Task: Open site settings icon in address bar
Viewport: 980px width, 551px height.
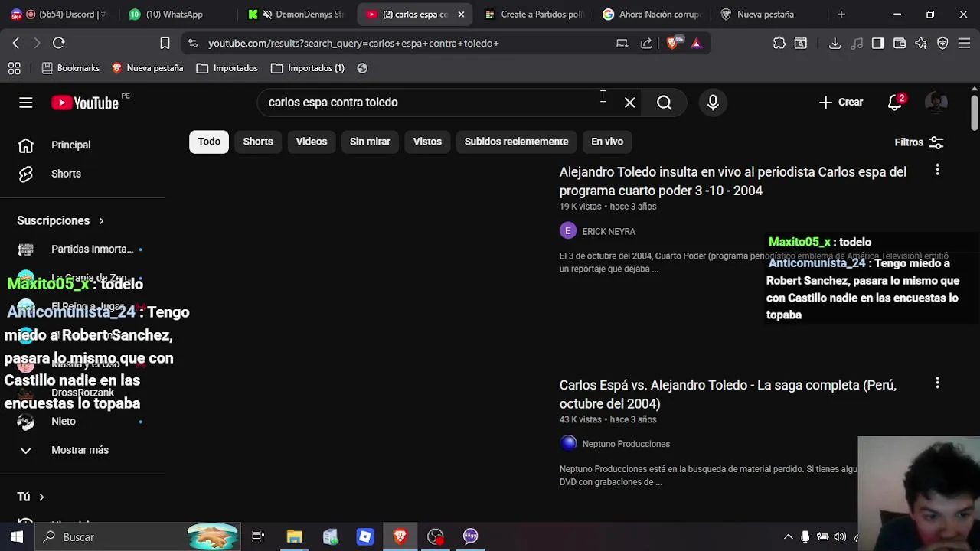Action: point(192,43)
